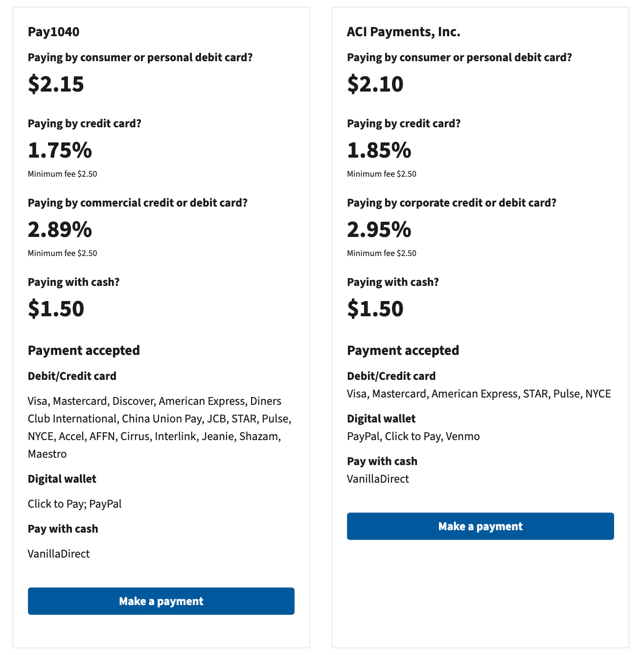This screenshot has width=644, height=655.
Task: Click the $1.50 cash fee under Pay1040
Action: click(x=56, y=308)
